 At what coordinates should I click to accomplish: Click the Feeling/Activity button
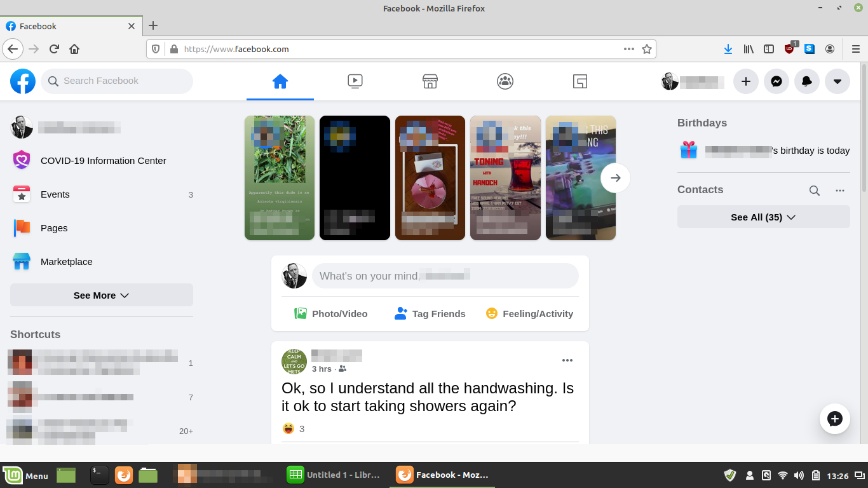tap(529, 314)
